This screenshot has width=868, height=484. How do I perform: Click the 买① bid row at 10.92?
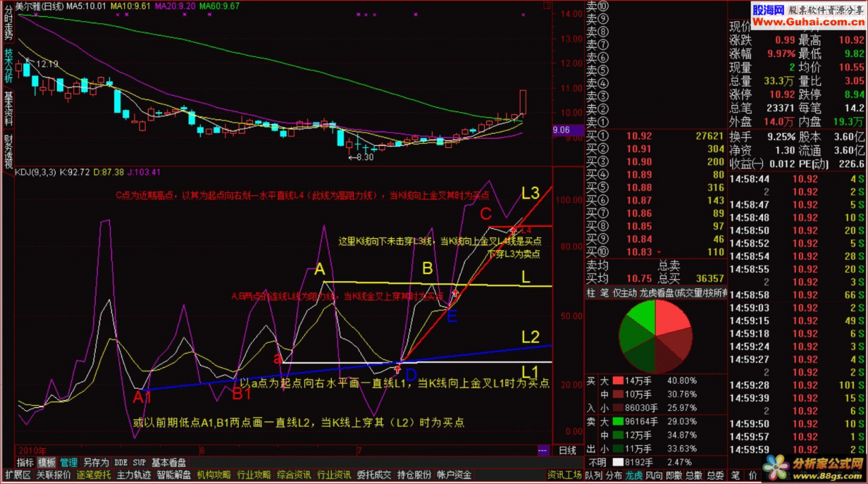pyautogui.click(x=656, y=136)
